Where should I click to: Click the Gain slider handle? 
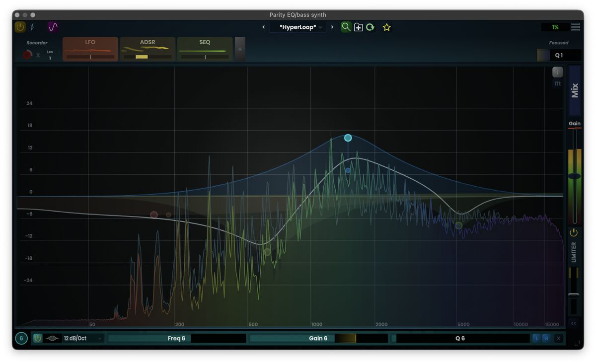[574, 176]
